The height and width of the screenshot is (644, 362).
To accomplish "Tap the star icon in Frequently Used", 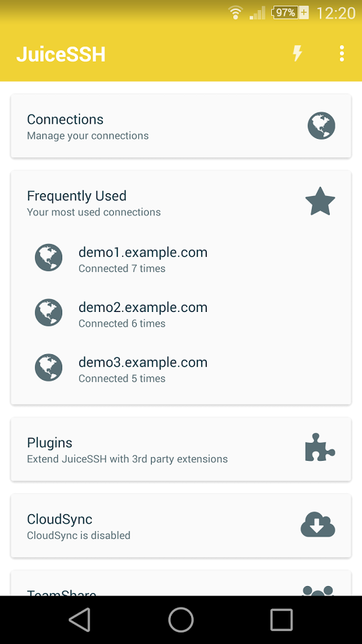I will 321,201.
